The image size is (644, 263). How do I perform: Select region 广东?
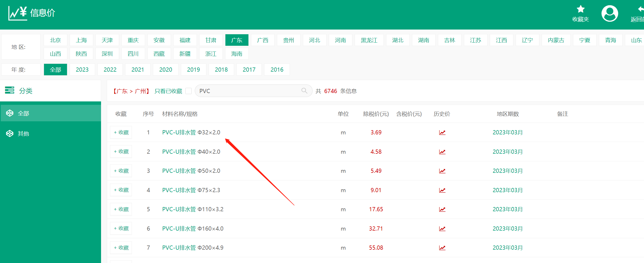coord(237,40)
